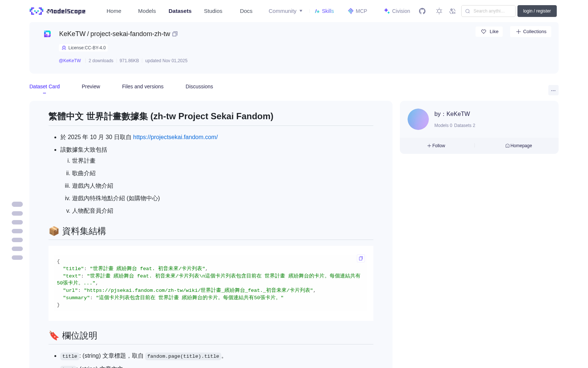Open the three-dots more options menu
The width and height of the screenshot is (588, 368).
coord(553,90)
